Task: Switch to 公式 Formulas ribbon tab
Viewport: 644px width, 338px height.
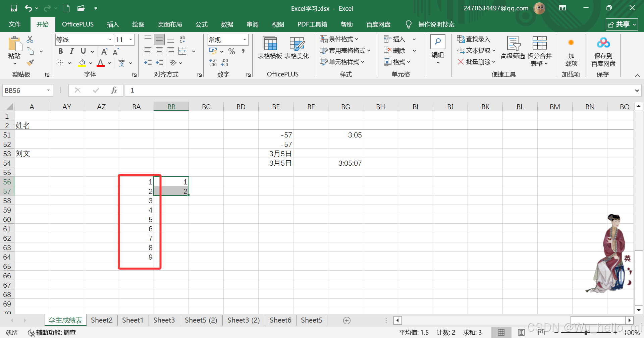Action: pyautogui.click(x=202, y=24)
